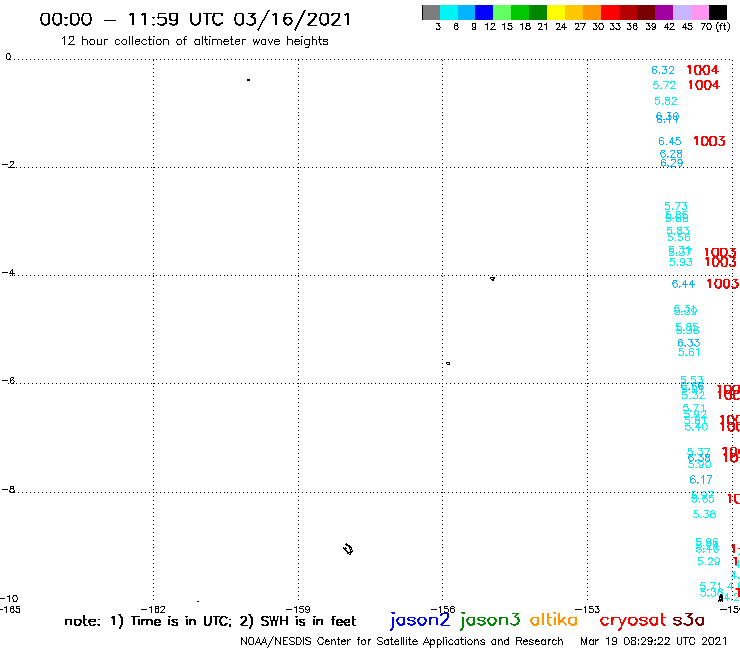The image size is (740, 650).
Task: Click the s3a satellite label
Action: [x=689, y=620]
